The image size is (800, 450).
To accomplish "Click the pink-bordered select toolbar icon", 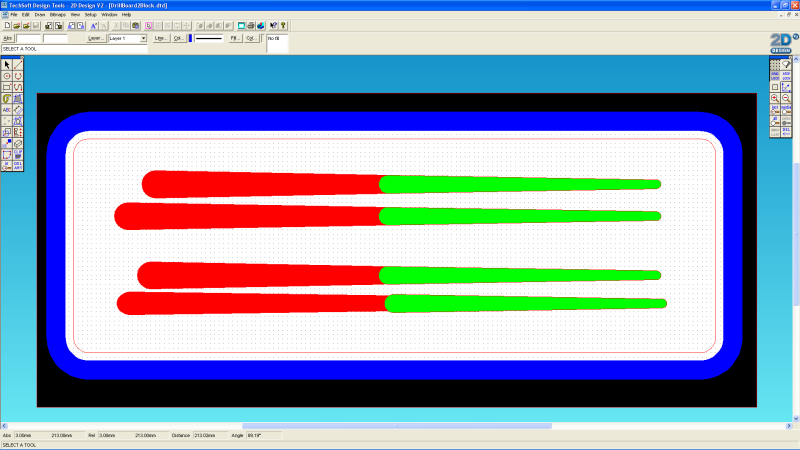I will click(148, 26).
